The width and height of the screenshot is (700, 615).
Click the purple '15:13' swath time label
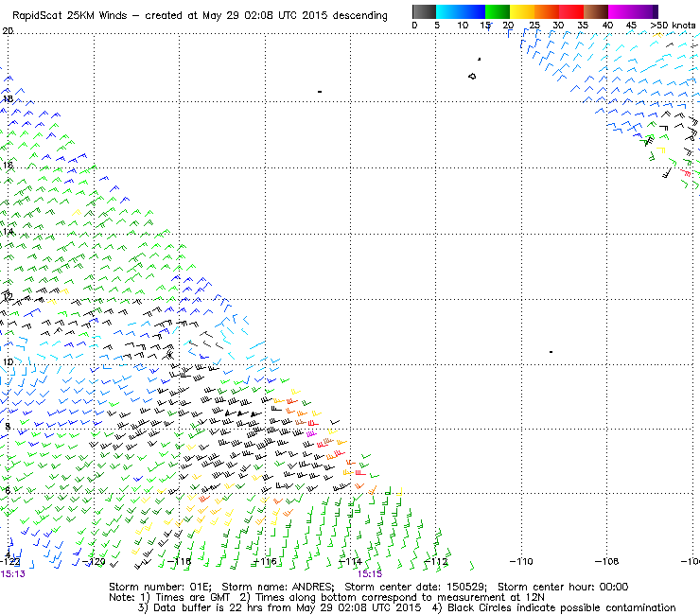click(12, 574)
